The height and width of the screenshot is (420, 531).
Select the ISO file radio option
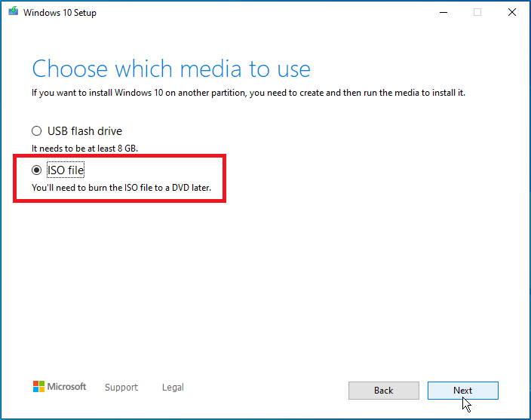[36, 170]
